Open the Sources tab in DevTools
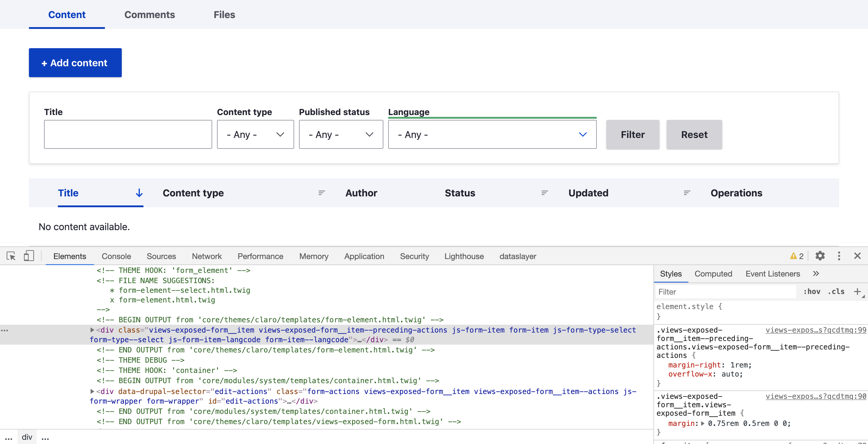 [x=162, y=256]
